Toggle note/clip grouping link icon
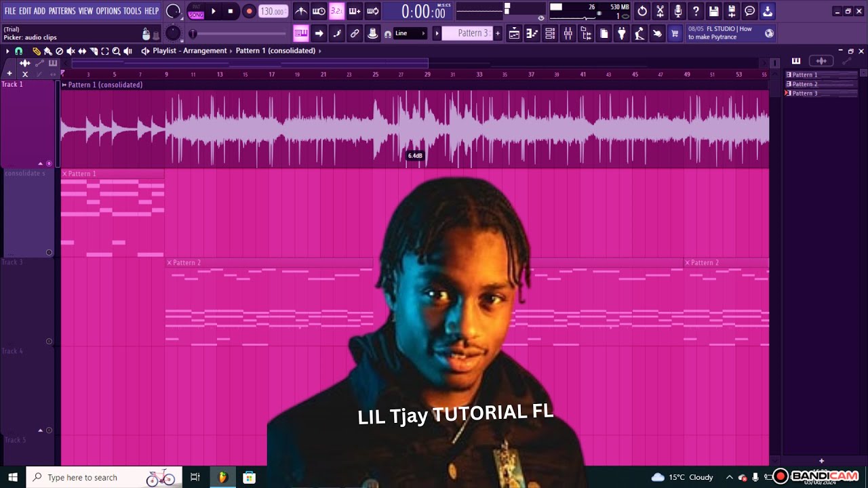Image resolution: width=868 pixels, height=488 pixels. click(x=355, y=33)
